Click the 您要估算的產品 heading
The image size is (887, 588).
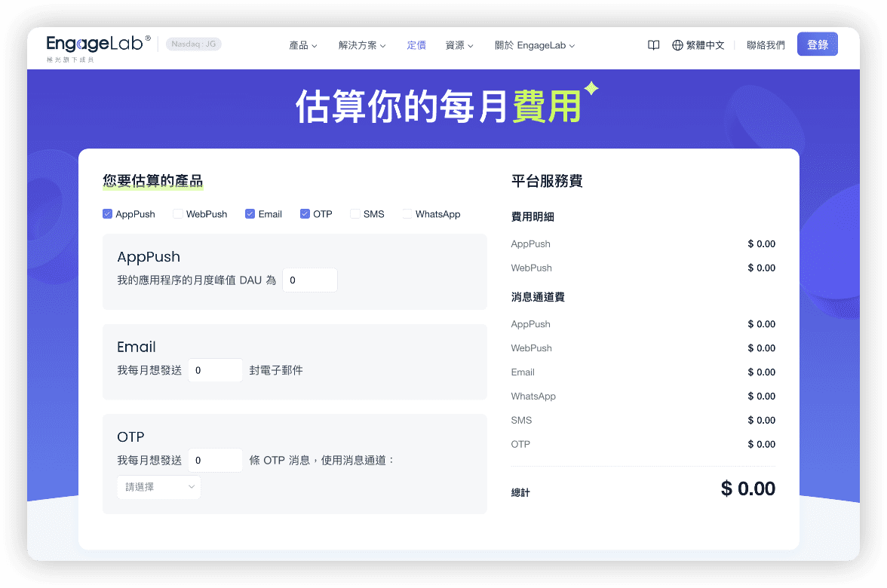[x=152, y=181]
